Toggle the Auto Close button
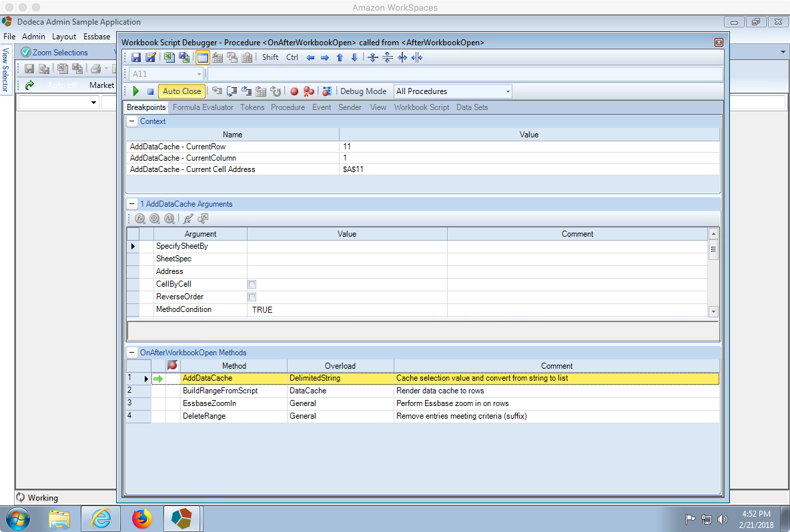Image resolution: width=790 pixels, height=532 pixels. pyautogui.click(x=181, y=91)
